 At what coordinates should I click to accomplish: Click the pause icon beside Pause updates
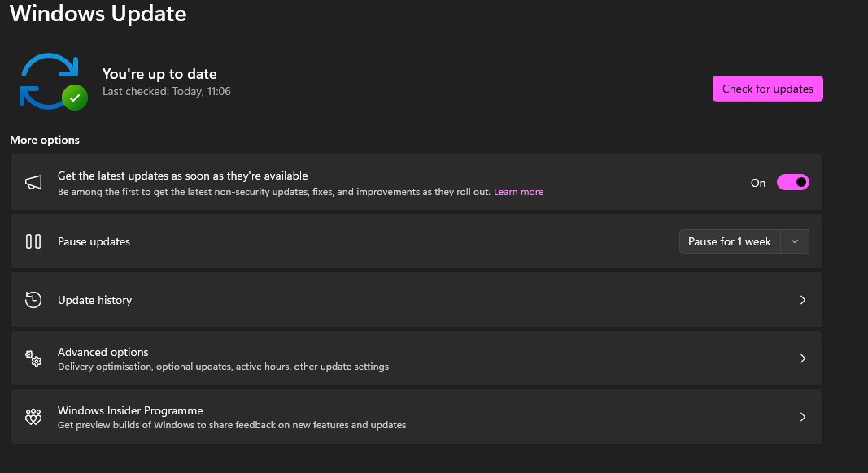point(33,241)
